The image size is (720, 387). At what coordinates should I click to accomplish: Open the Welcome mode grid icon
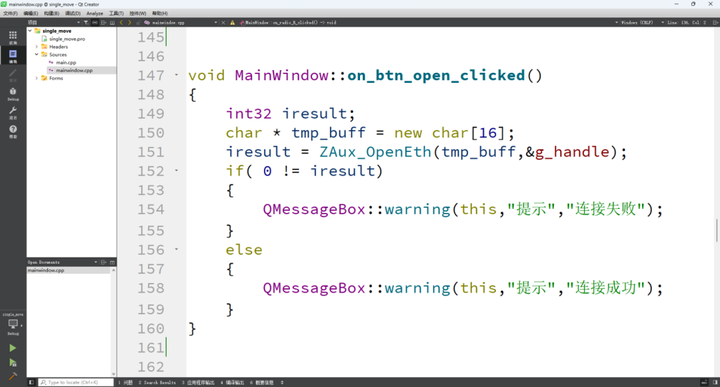tap(13, 37)
